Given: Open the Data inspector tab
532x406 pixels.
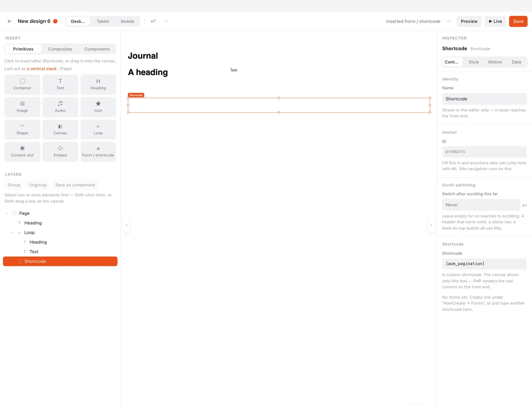Looking at the screenshot, I should (x=516, y=62).
